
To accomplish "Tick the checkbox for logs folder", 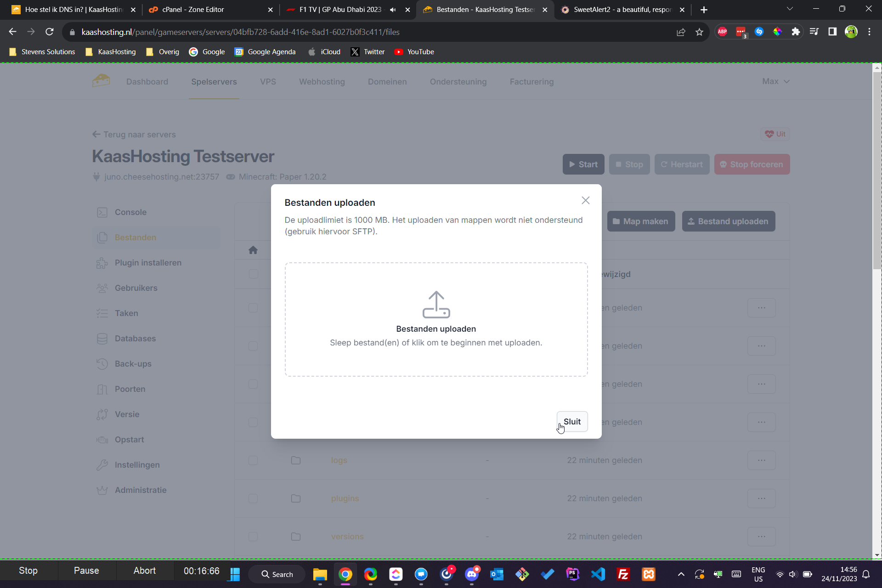I will 253,460.
